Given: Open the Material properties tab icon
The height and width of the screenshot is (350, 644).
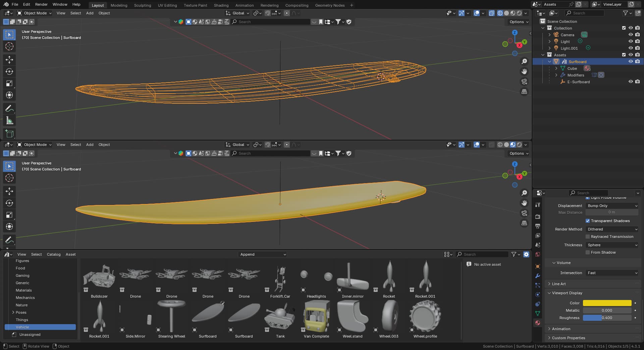Looking at the screenshot, I should [x=538, y=323].
